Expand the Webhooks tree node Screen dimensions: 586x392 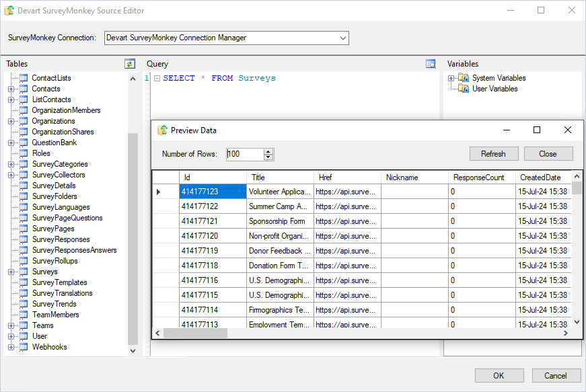click(x=9, y=346)
